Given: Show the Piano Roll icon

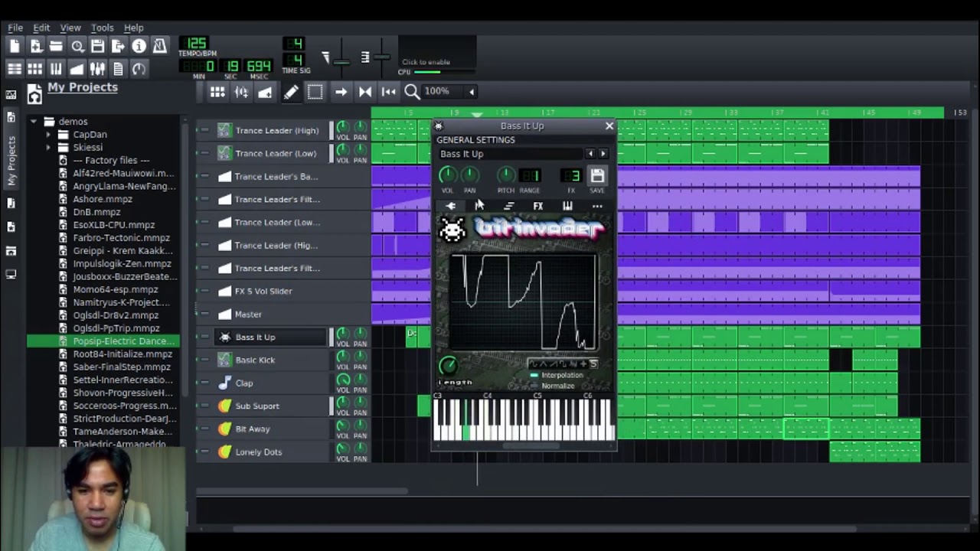Looking at the screenshot, I should click(x=56, y=69).
